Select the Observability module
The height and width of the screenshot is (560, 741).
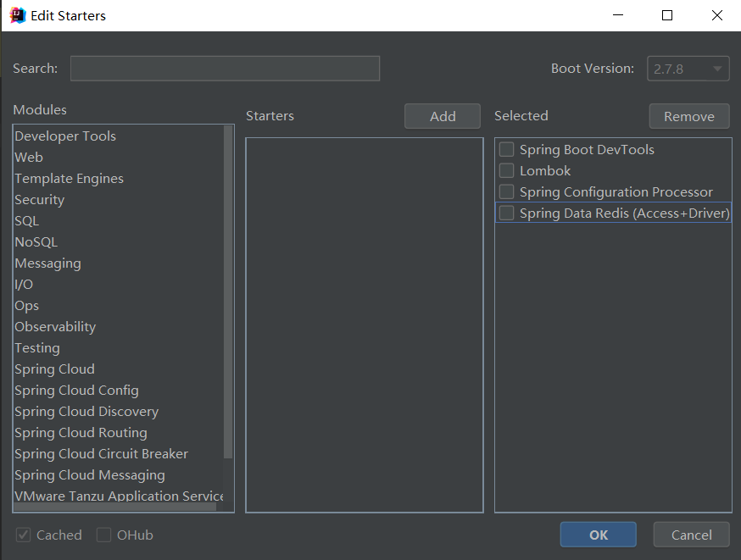coord(118,327)
